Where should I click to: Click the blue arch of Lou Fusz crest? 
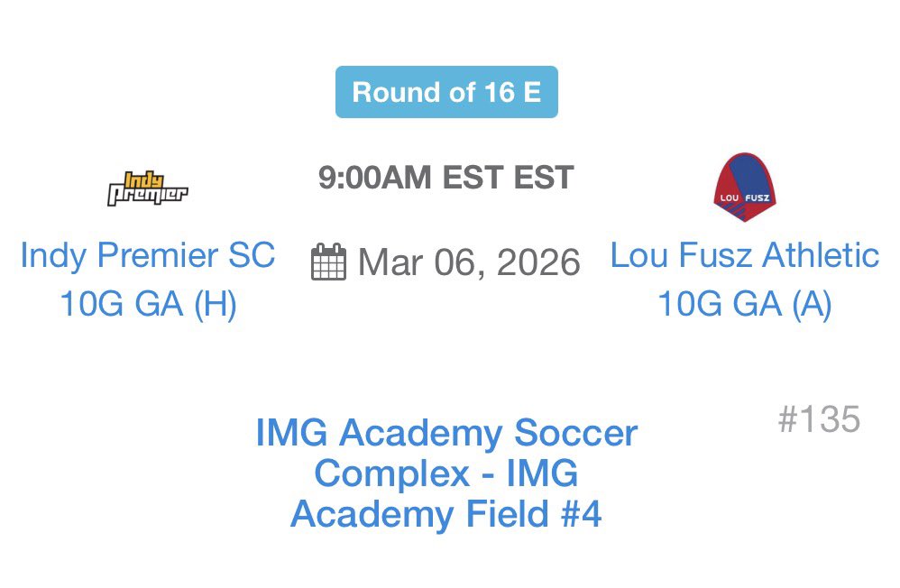coord(748,174)
